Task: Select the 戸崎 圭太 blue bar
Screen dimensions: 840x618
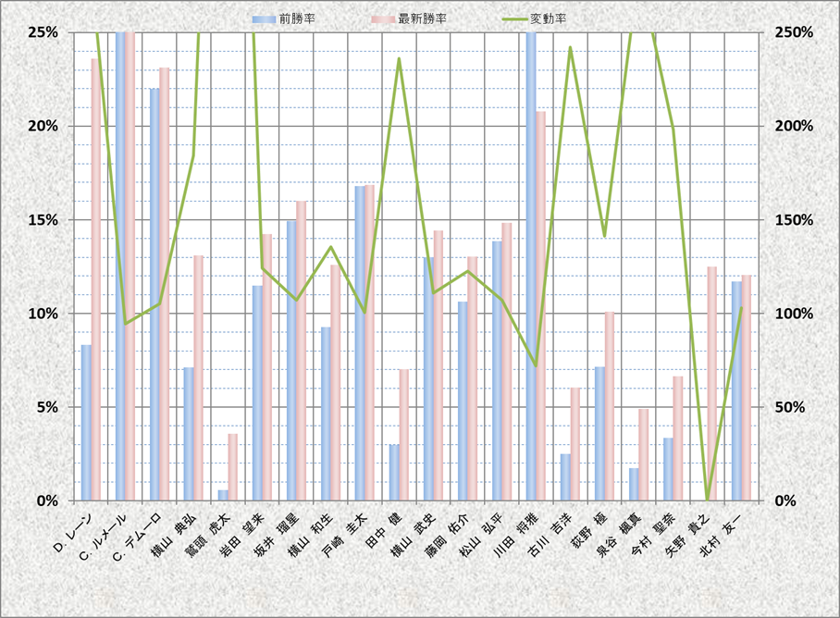Action: coord(360,342)
